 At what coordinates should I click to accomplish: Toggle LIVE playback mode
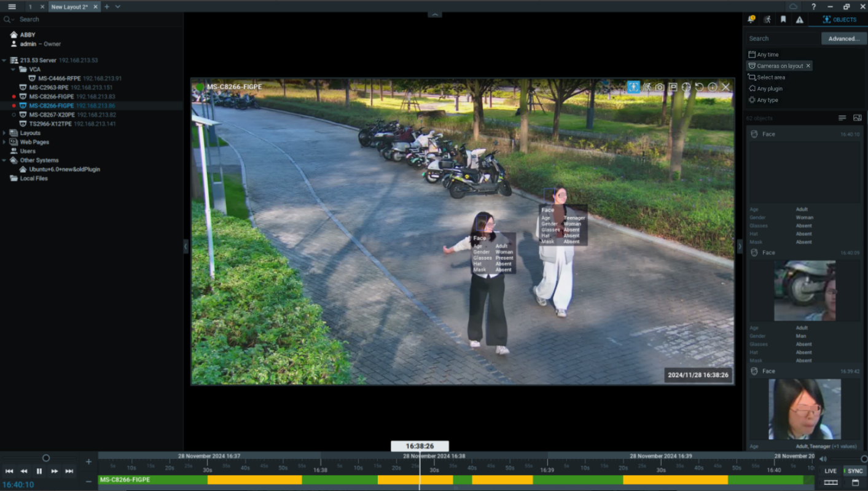(x=831, y=471)
